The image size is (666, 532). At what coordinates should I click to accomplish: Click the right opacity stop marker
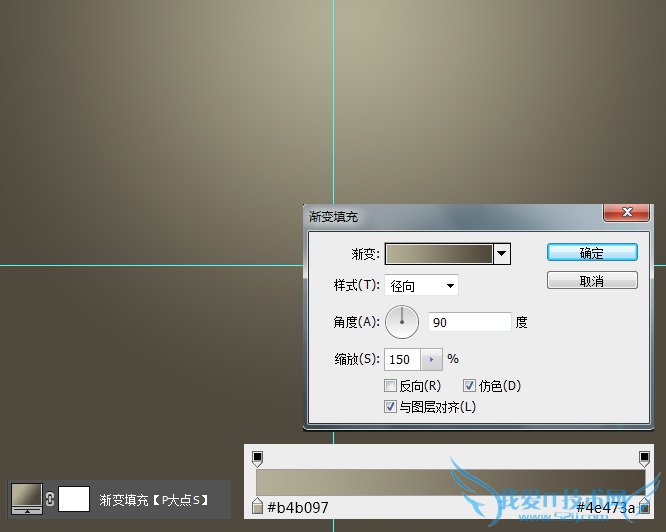pos(644,459)
